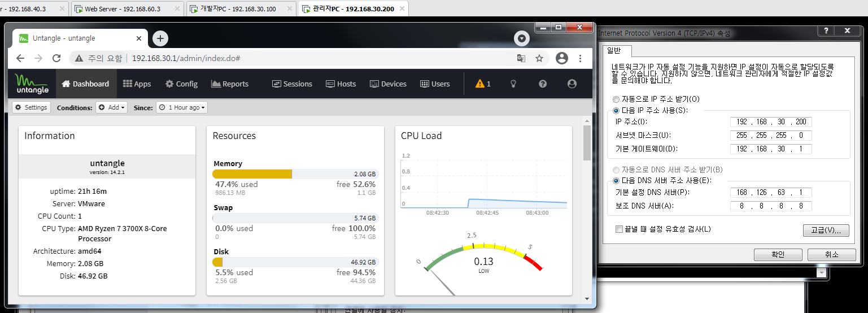Click the lightbulb suggestions icon

click(x=513, y=84)
